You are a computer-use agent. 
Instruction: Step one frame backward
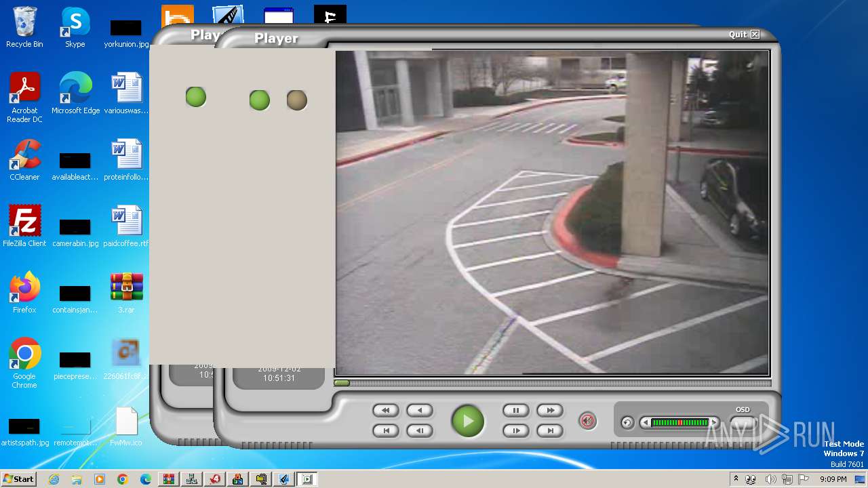pyautogui.click(x=419, y=430)
